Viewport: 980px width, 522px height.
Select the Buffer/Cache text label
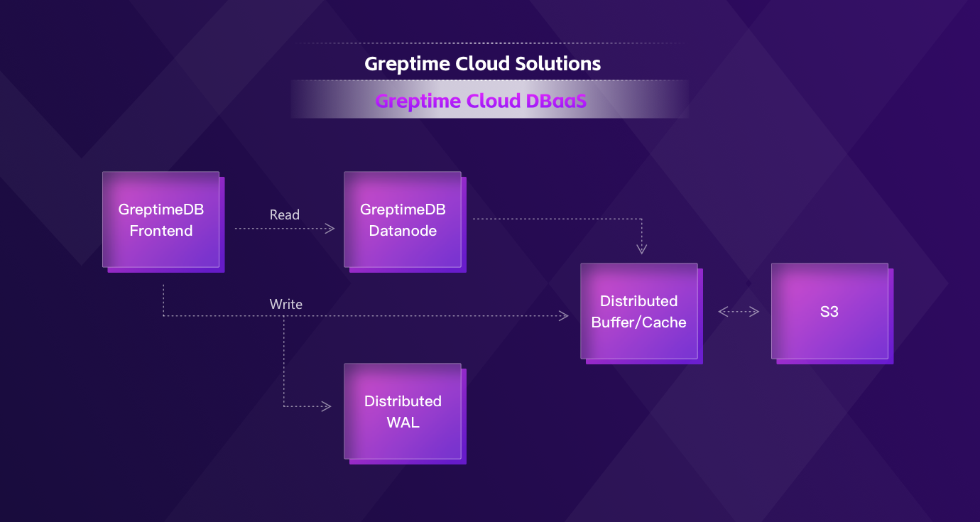coord(638,322)
